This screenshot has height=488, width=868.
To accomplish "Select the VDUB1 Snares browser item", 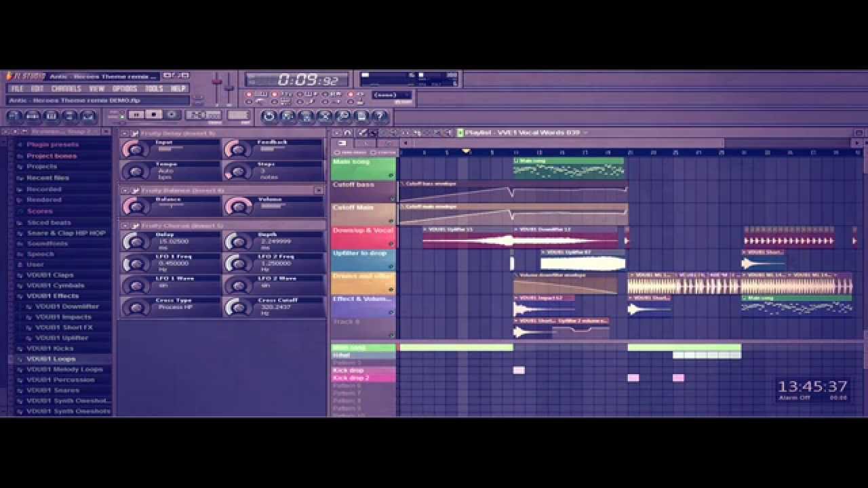I will (x=53, y=390).
